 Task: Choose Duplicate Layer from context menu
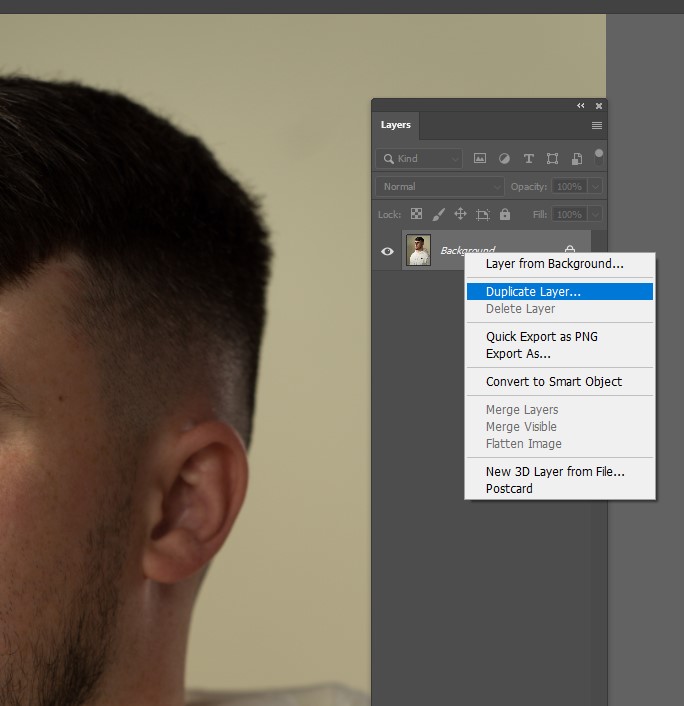pyautogui.click(x=560, y=292)
